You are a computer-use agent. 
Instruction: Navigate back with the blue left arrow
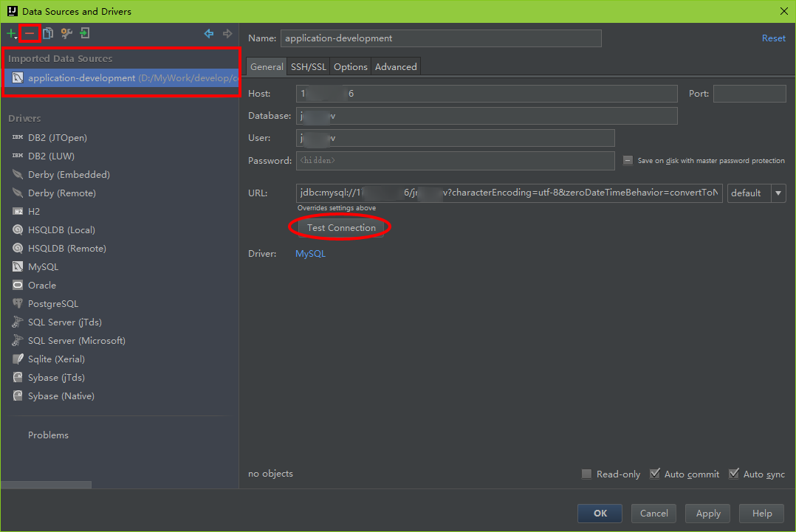pos(209,33)
